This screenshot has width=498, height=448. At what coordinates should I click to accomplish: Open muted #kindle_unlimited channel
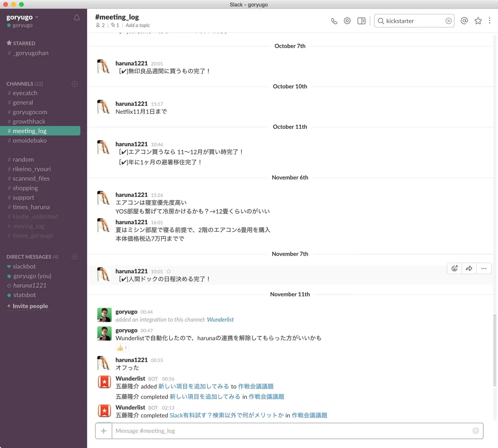click(33, 216)
